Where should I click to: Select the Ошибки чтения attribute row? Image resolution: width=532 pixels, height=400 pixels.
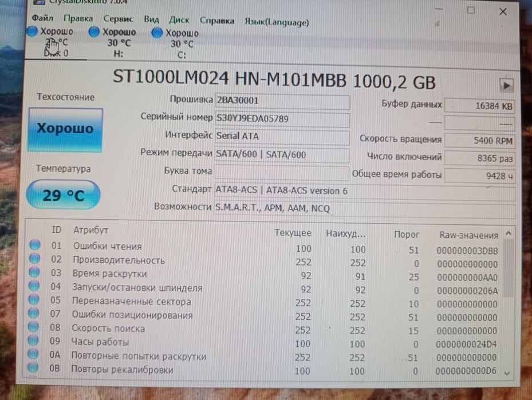264,248
